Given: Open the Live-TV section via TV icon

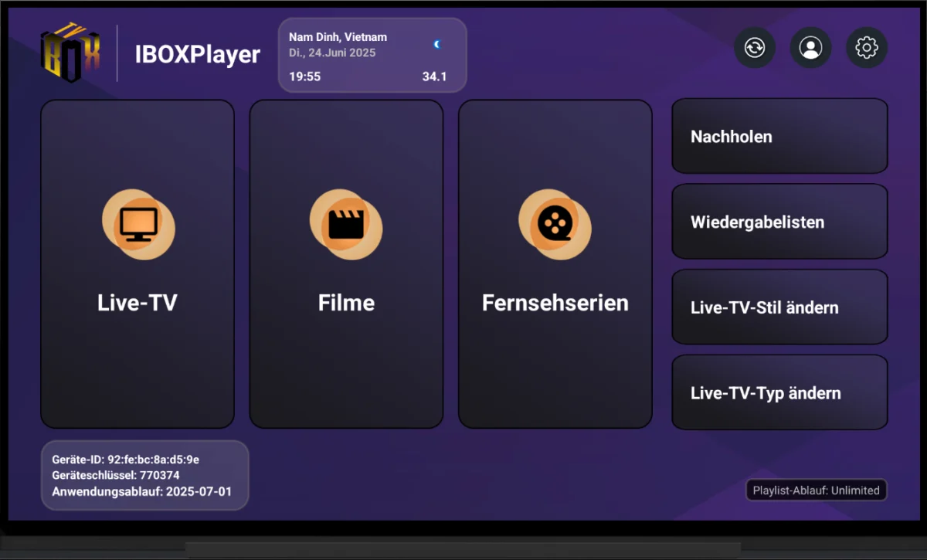Looking at the screenshot, I should tap(138, 225).
